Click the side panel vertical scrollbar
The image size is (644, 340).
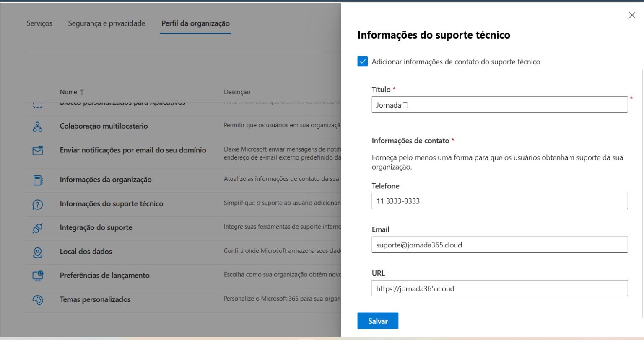click(x=642, y=193)
